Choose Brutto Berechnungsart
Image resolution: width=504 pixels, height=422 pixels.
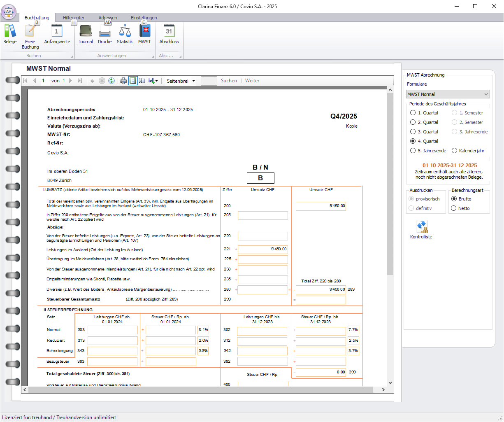[461, 199]
